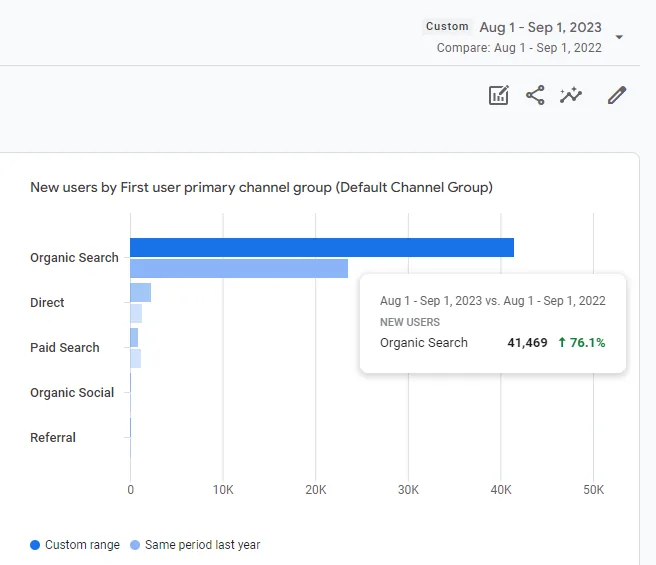Click the 41,469 value in the tooltip
The image size is (656, 565).
coord(527,343)
